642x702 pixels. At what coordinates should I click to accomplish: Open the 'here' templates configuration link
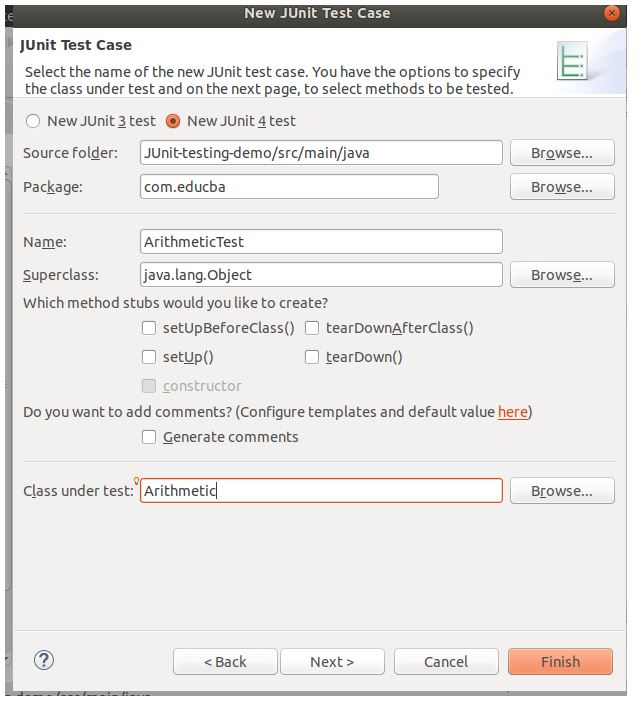tap(512, 412)
